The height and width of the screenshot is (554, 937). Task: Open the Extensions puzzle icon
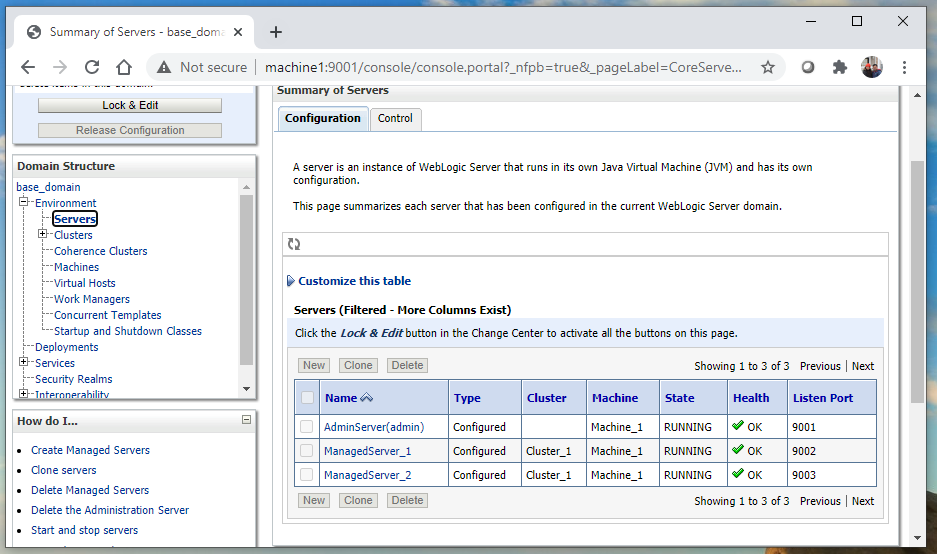[x=840, y=67]
